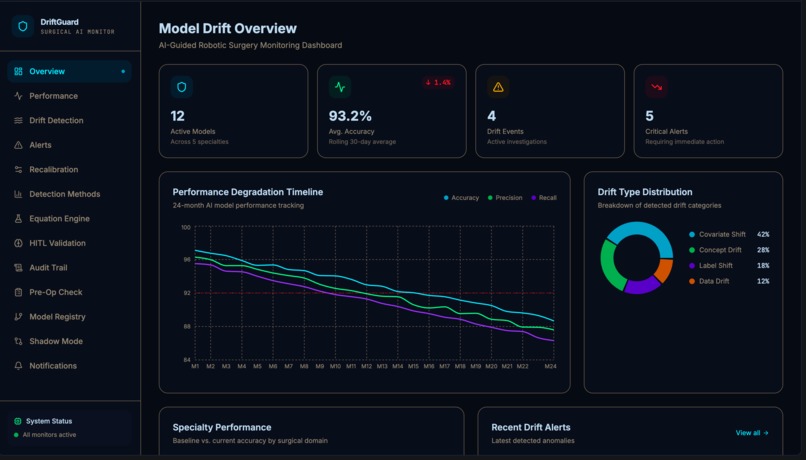Open the Performance page
This screenshot has width=806, height=460.
(x=69, y=96)
